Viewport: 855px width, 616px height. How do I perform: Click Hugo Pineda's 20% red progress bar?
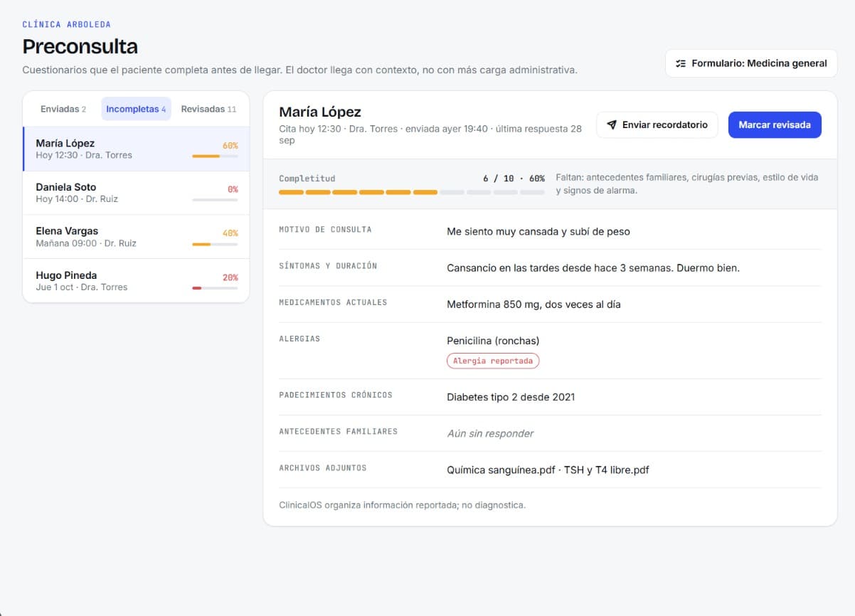215,288
